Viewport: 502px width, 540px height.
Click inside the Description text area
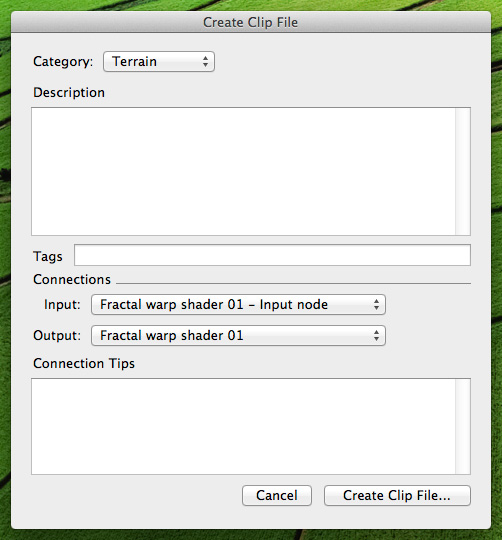click(243, 172)
